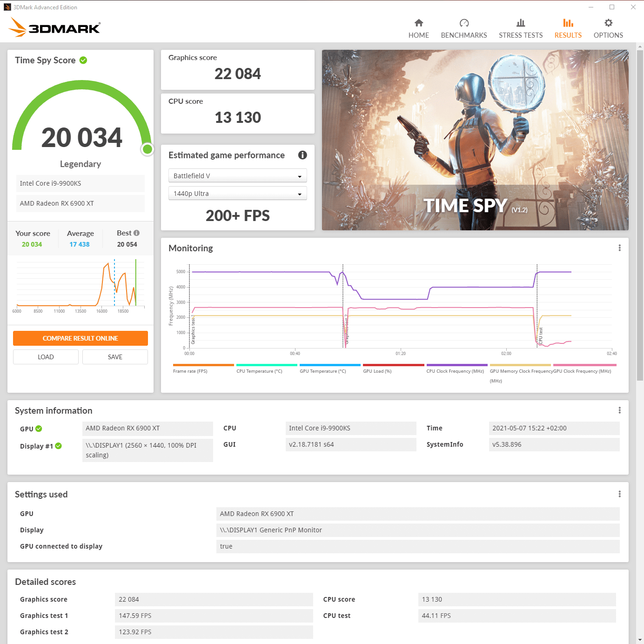
Task: Click the green validation check beside Time Spy Score
Action: coord(83,60)
